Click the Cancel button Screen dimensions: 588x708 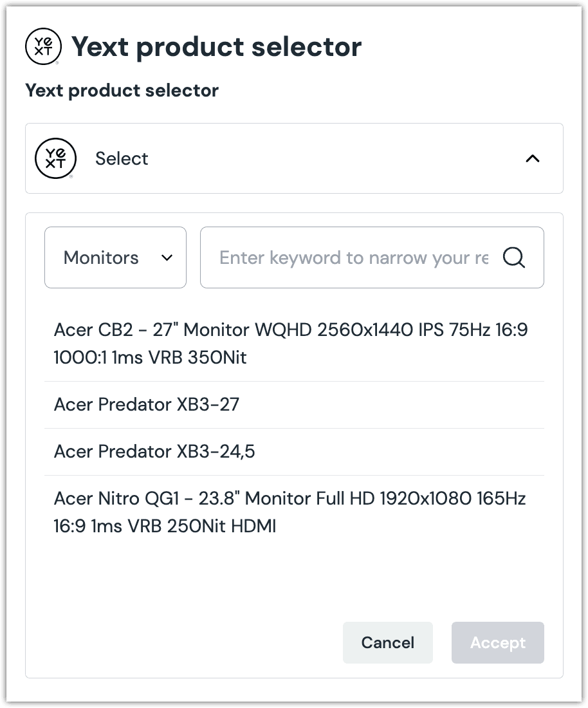388,642
